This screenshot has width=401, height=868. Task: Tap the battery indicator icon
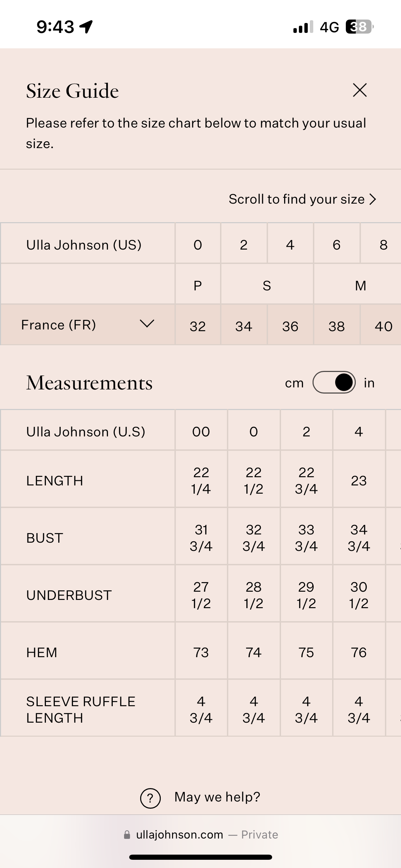coord(360,27)
